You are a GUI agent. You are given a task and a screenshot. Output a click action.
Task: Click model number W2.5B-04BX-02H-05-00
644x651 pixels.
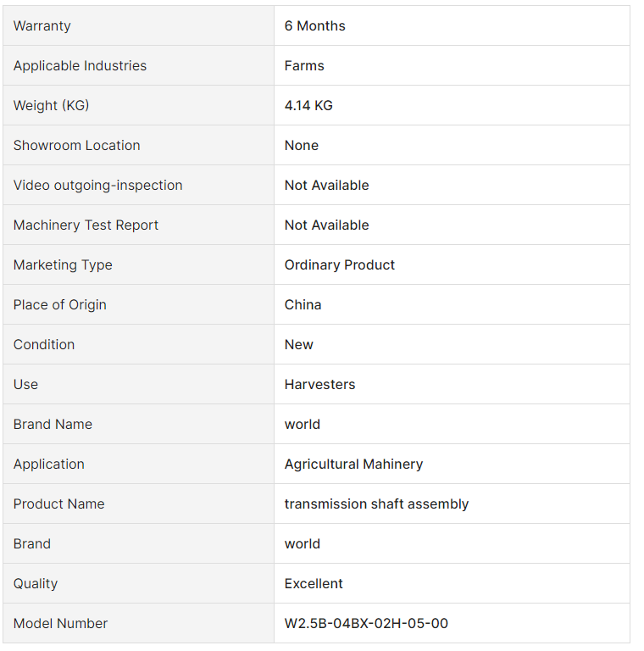click(366, 624)
